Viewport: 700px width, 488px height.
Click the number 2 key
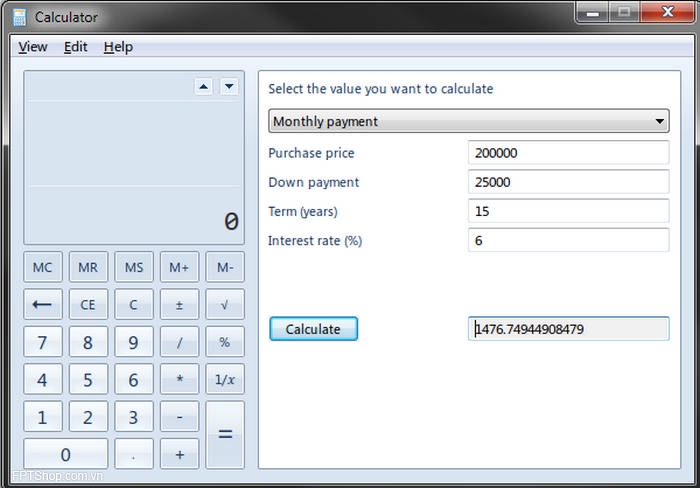click(88, 417)
